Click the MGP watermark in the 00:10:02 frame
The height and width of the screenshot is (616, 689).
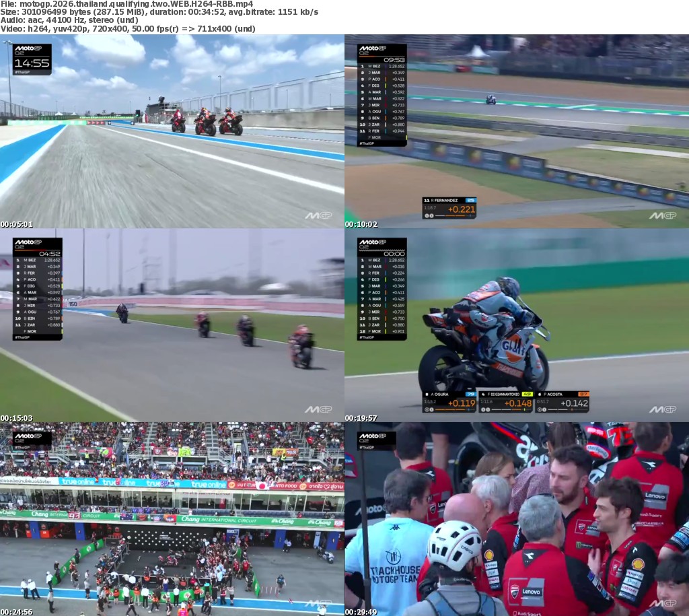coord(663,215)
